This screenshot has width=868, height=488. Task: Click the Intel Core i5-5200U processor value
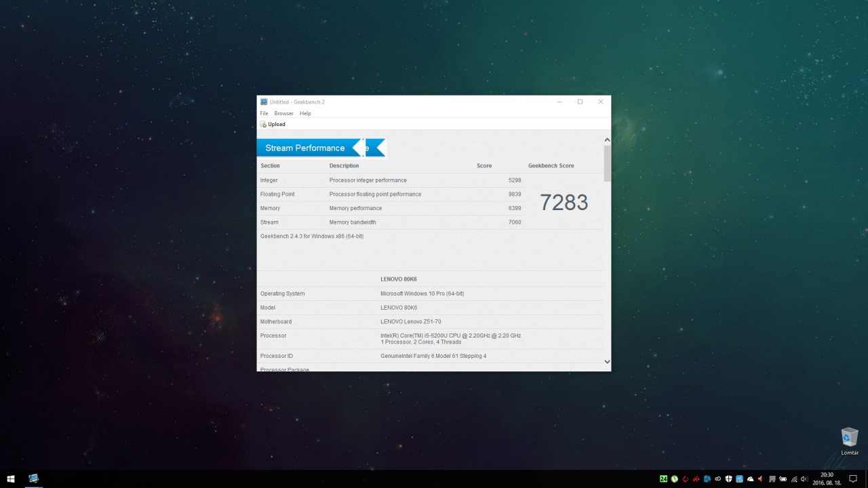(451, 339)
